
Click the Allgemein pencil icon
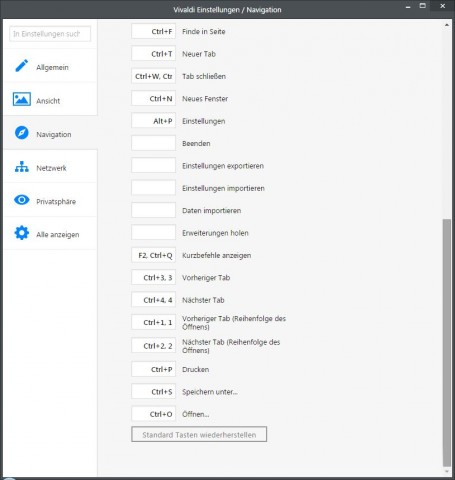(x=22, y=66)
